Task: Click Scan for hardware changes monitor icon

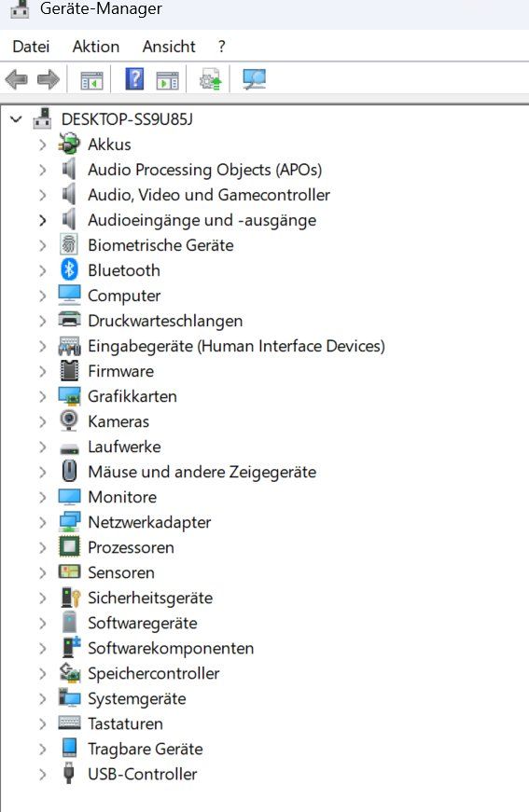Action: [x=255, y=79]
